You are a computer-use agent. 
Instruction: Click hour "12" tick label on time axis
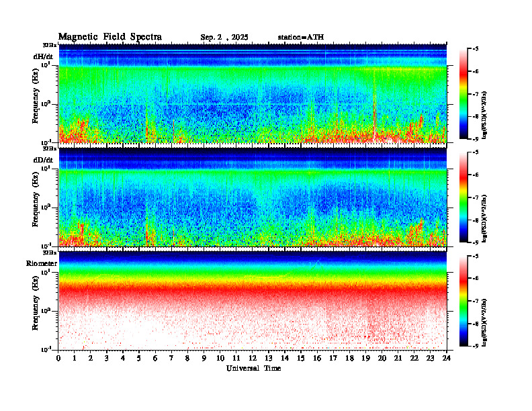click(253, 358)
